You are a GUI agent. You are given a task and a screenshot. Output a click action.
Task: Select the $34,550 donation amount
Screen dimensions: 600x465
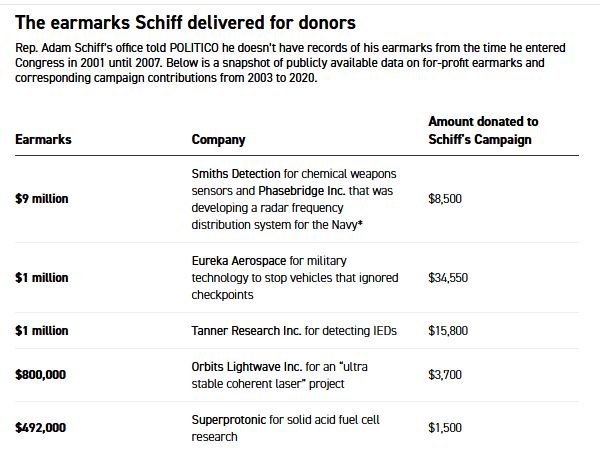(448, 277)
